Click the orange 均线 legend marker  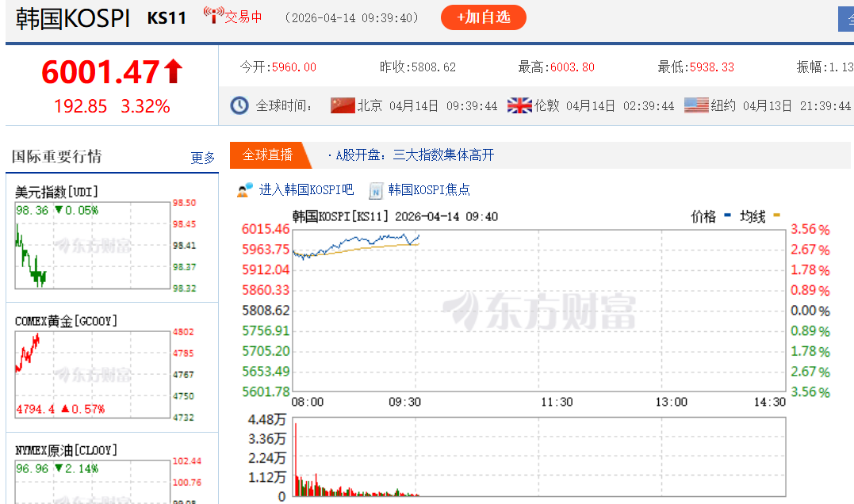(x=776, y=216)
